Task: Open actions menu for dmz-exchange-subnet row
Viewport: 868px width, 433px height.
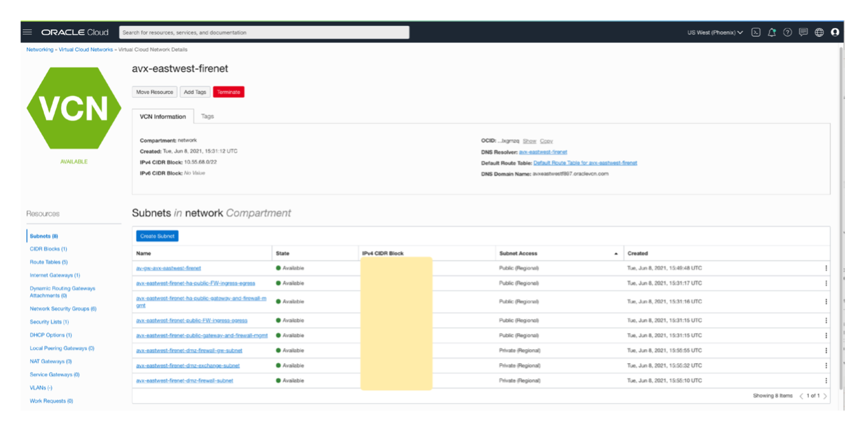Action: coord(826,366)
